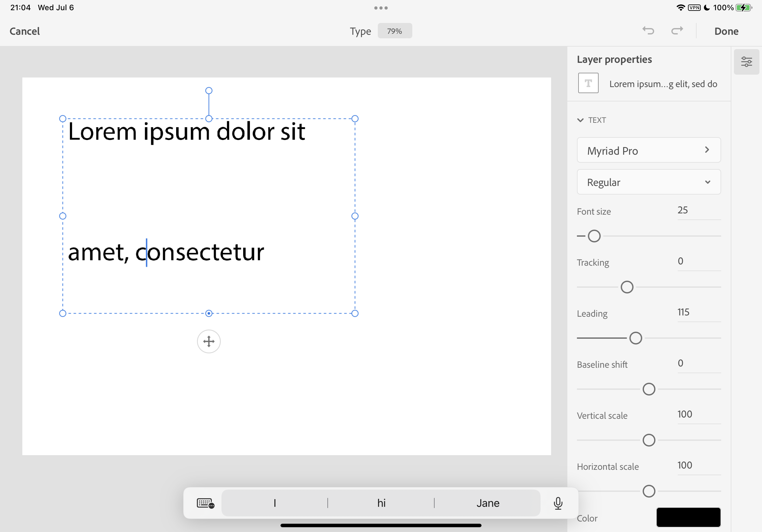Tap the dictation microphone icon
Screen dimensions: 762x532
558,503
